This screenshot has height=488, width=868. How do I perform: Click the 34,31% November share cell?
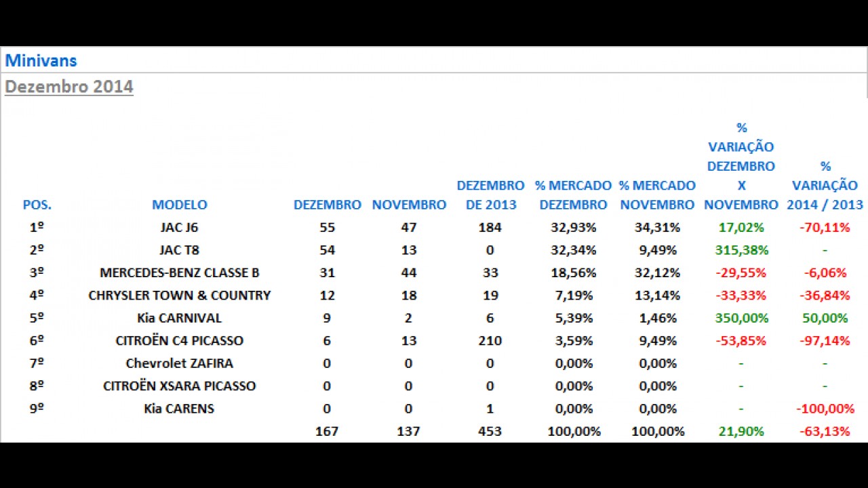(657, 228)
